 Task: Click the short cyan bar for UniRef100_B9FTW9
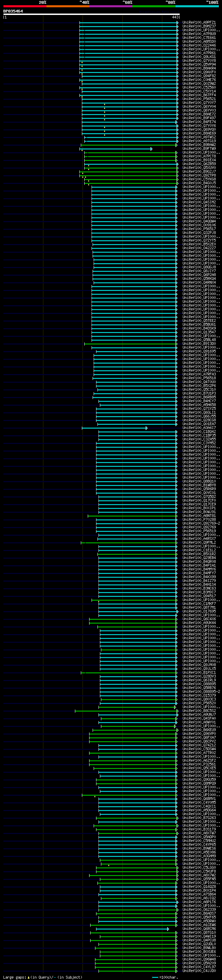pos(116,149)
